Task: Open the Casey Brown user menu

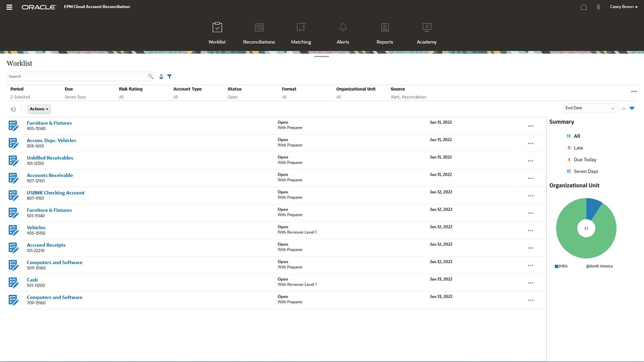Action: click(x=623, y=7)
